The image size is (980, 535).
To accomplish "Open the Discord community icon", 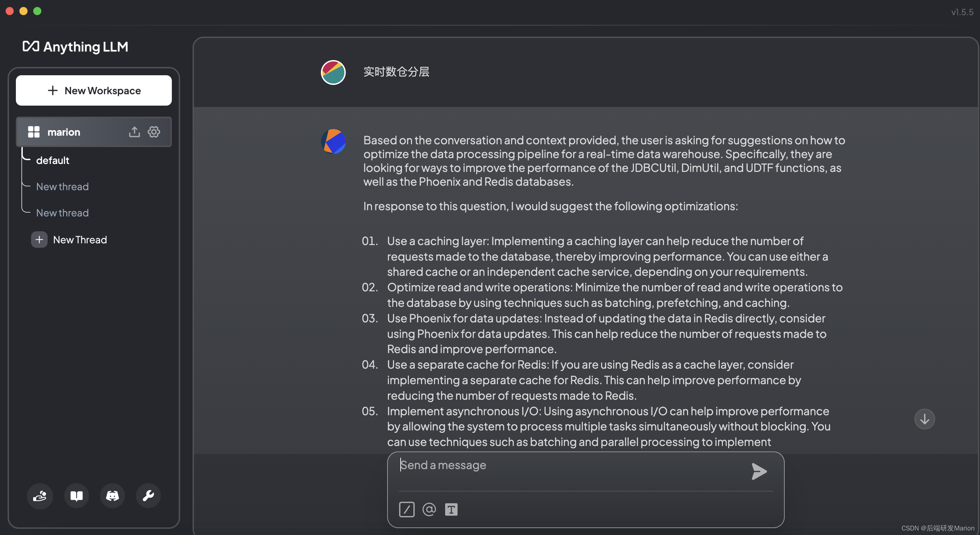I will [112, 496].
